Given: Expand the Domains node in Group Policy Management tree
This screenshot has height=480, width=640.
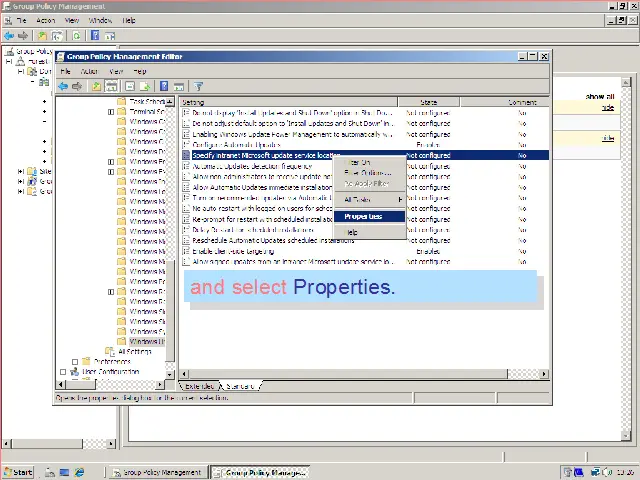Looking at the screenshot, I should click(20, 71).
